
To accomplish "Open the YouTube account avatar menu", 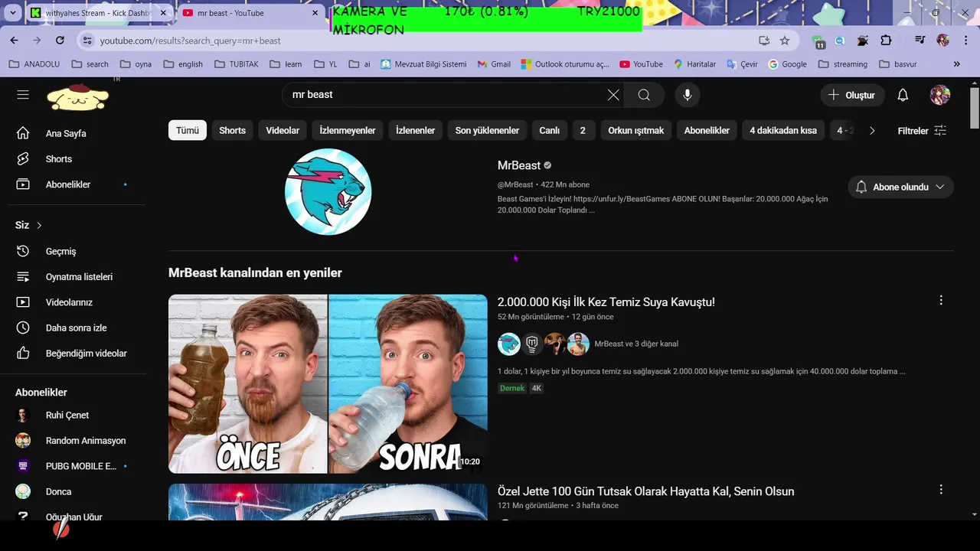I will pyautogui.click(x=940, y=95).
